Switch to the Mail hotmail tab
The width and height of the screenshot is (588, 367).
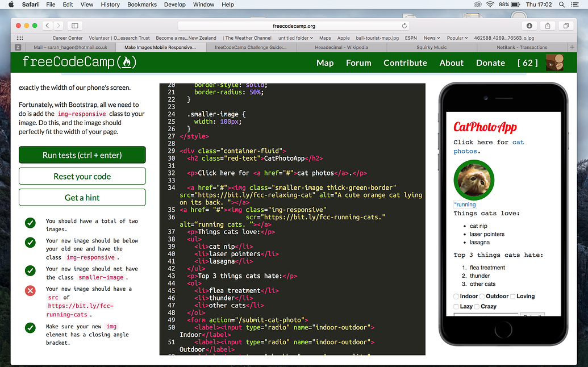(x=70, y=47)
